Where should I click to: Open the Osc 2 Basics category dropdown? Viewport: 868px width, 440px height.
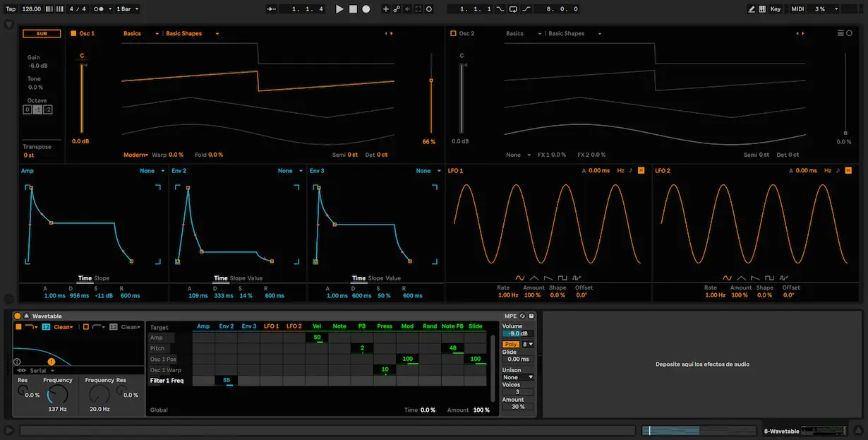tap(524, 33)
